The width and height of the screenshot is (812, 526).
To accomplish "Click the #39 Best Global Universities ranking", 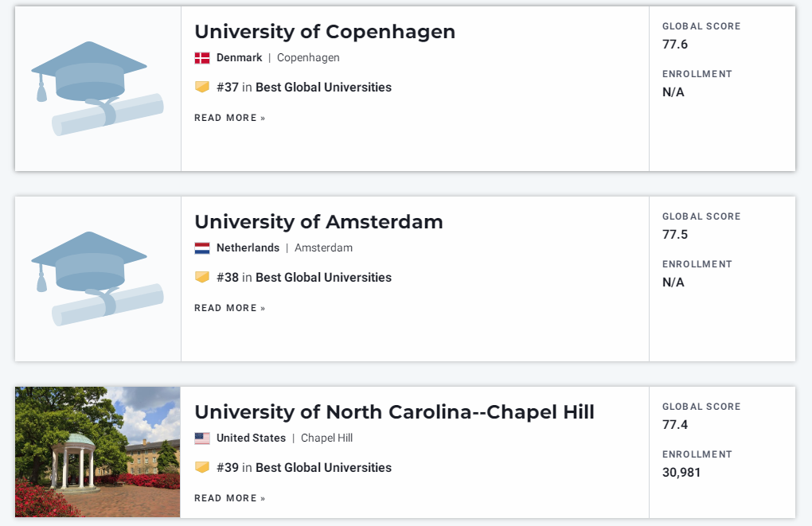I will coord(304,467).
